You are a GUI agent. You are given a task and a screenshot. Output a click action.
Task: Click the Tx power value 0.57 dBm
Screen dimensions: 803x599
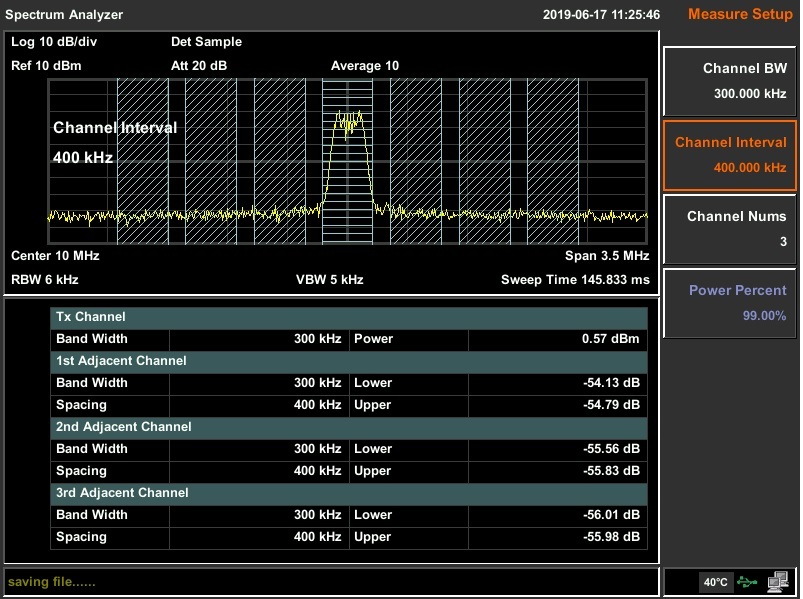609,339
